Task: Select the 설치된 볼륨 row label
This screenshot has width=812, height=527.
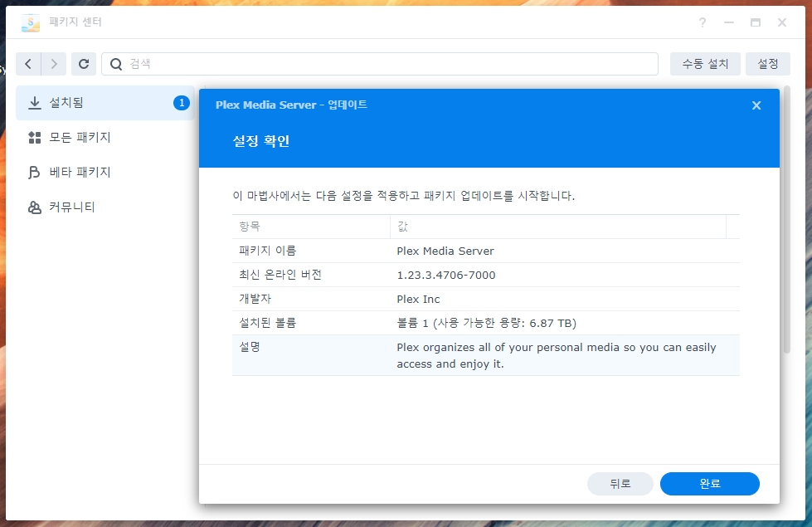Action: pyautogui.click(x=267, y=323)
